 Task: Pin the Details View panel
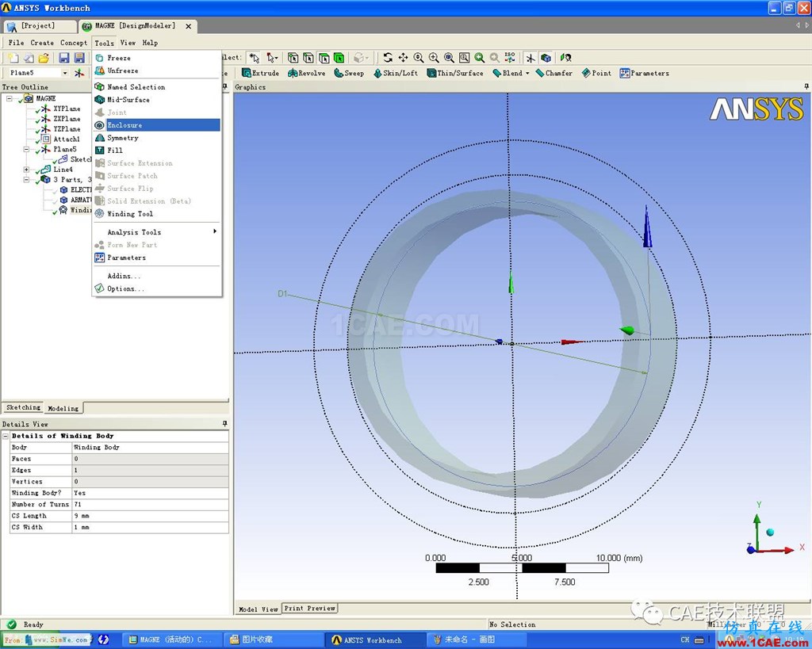[x=224, y=424]
